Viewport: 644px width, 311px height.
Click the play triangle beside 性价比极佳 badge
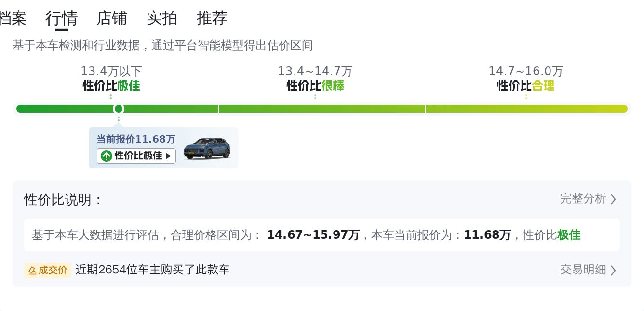[x=168, y=156]
